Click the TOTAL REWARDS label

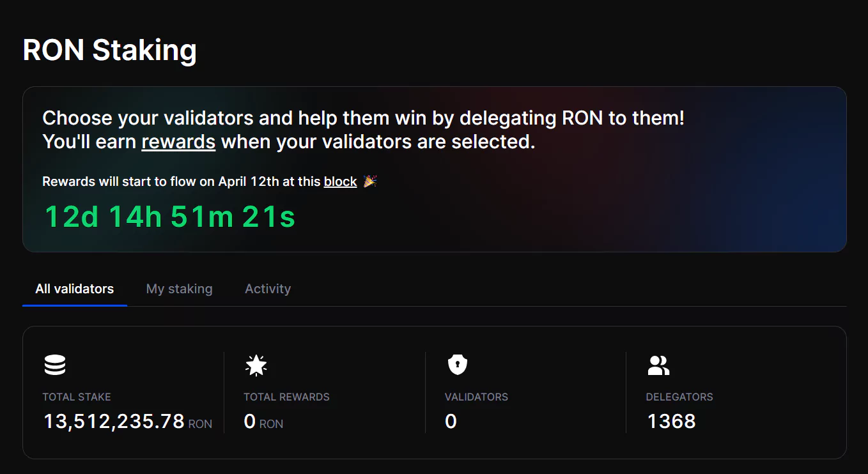pos(286,397)
